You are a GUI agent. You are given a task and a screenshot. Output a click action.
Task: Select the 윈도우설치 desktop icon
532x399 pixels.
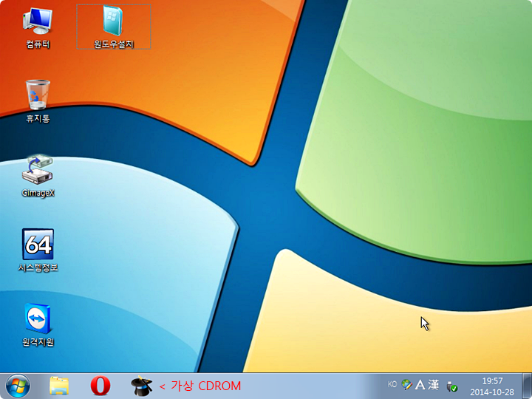[114, 27]
